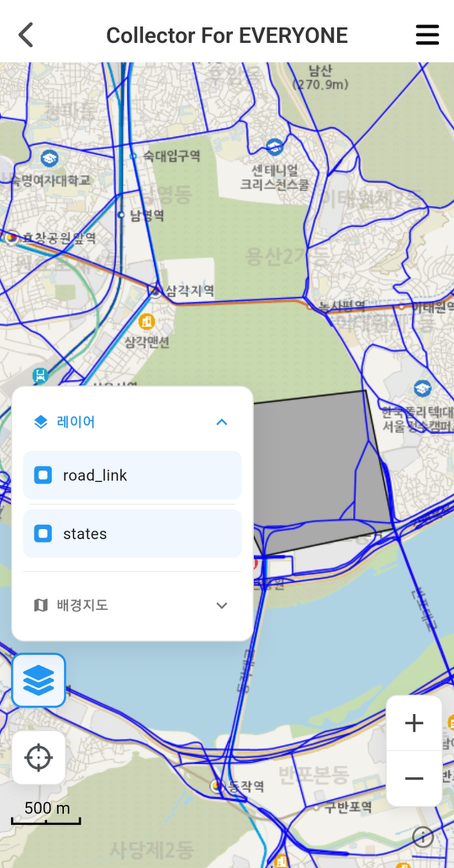The height and width of the screenshot is (868, 454).
Task: Click the 숙대입구역 station dot
Action: tap(133, 156)
